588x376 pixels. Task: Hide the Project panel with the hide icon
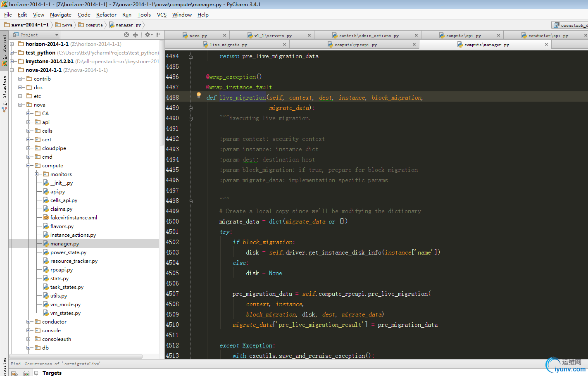(x=159, y=35)
